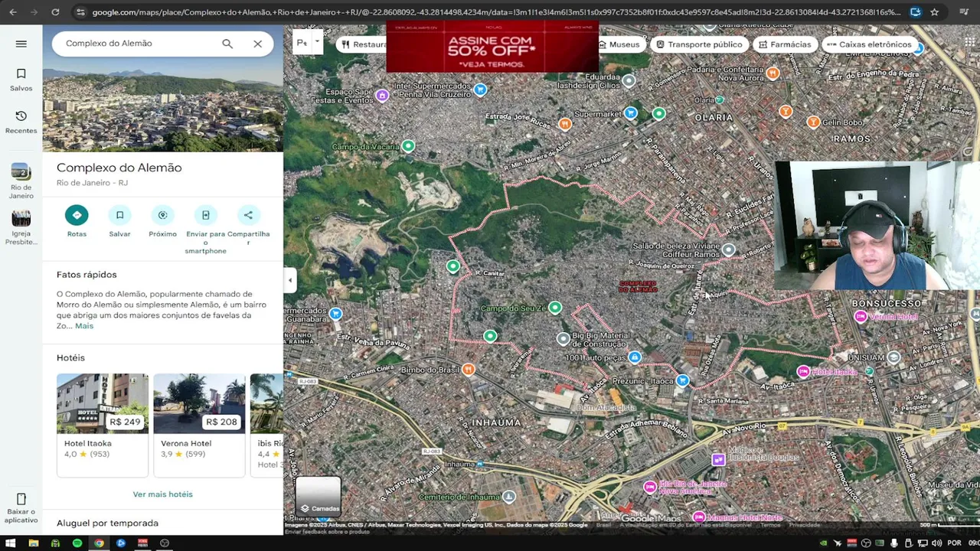Click Baixar o aplicativo icon
980x551 pixels.
pyautogui.click(x=21, y=499)
